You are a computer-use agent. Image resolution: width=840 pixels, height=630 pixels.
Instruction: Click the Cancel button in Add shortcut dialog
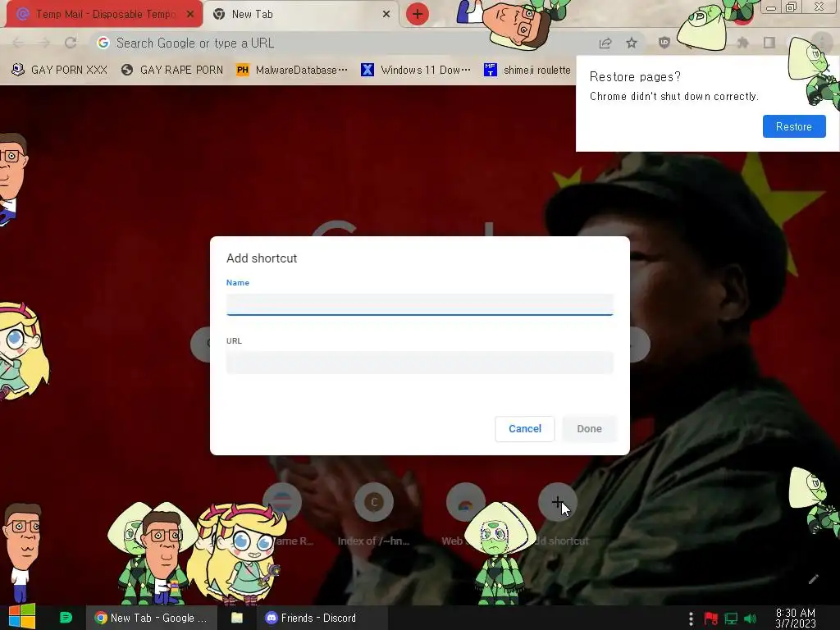point(524,428)
